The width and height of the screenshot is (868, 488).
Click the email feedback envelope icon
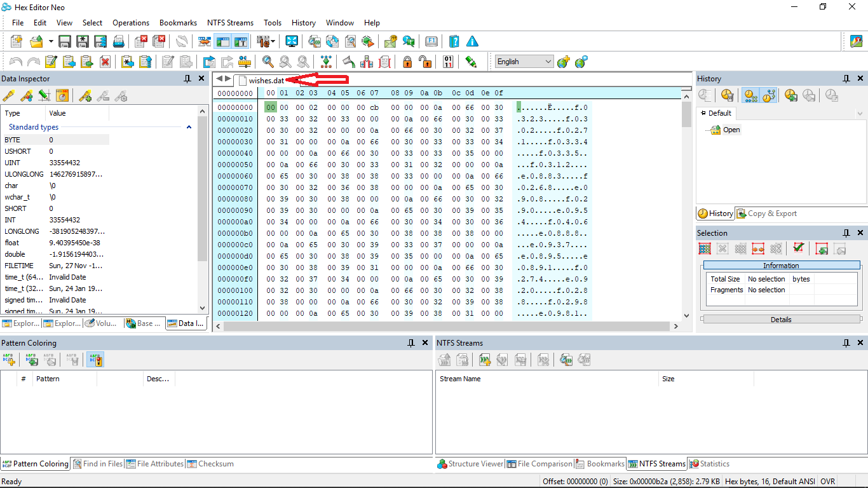[390, 41]
